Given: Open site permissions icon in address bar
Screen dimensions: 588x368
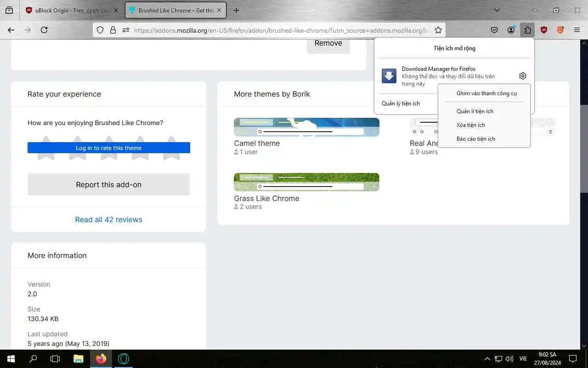Looking at the screenshot, I should 125,30.
